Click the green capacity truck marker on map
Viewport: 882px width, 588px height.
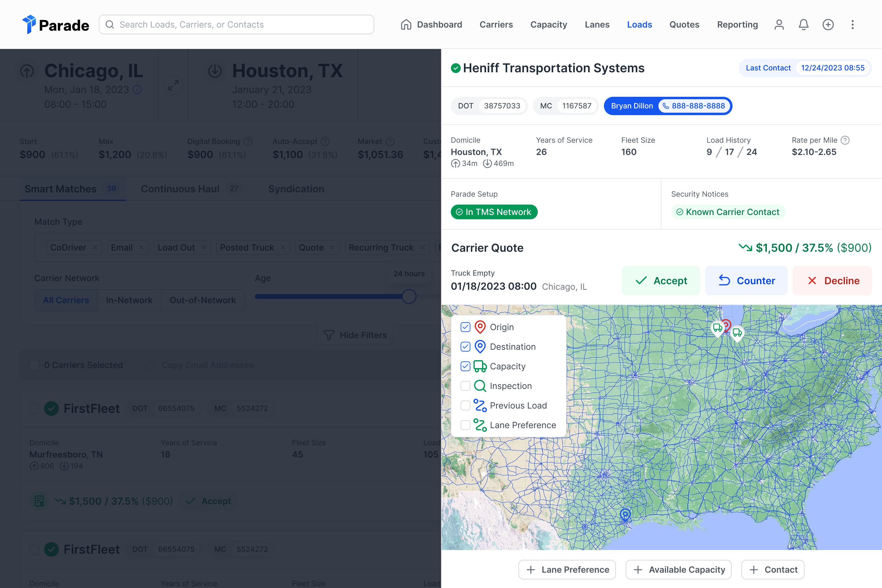[737, 333]
